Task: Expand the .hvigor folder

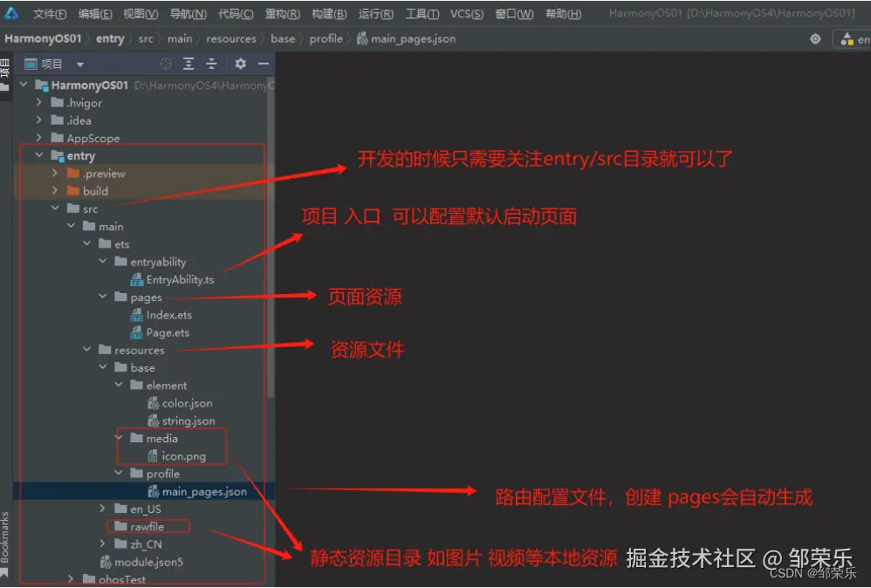Action: [x=39, y=102]
